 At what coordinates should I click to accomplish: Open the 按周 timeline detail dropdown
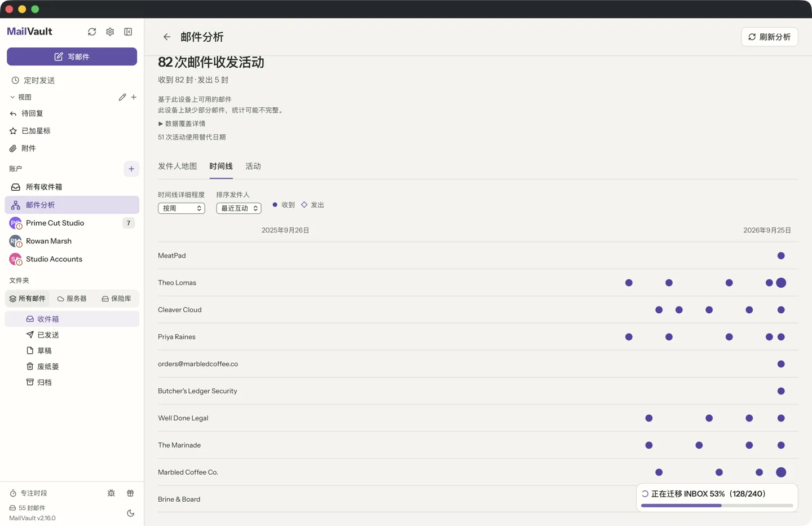[x=182, y=208]
